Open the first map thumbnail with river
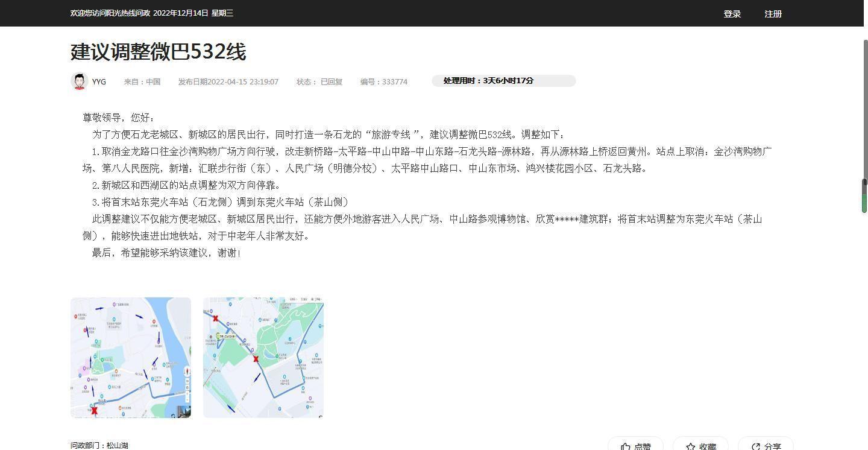 click(x=131, y=357)
